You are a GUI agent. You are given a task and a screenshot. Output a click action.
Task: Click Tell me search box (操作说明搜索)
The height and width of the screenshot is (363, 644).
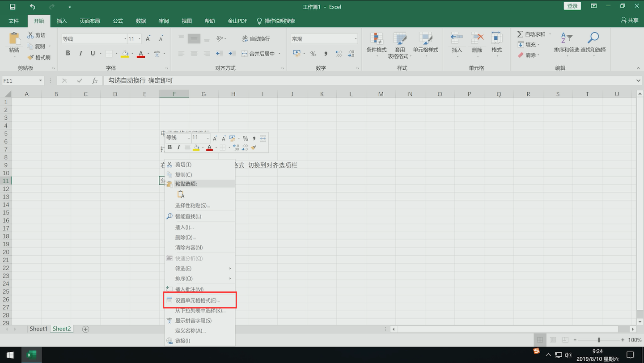(x=276, y=21)
